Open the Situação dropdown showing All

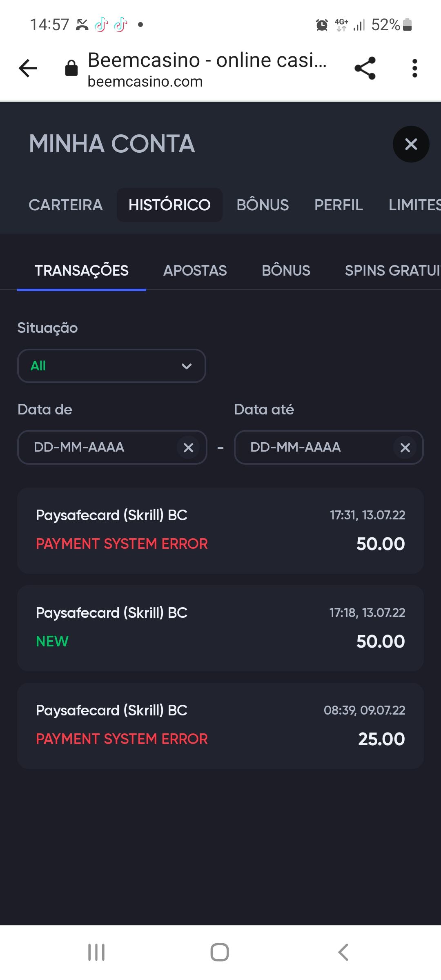(111, 366)
